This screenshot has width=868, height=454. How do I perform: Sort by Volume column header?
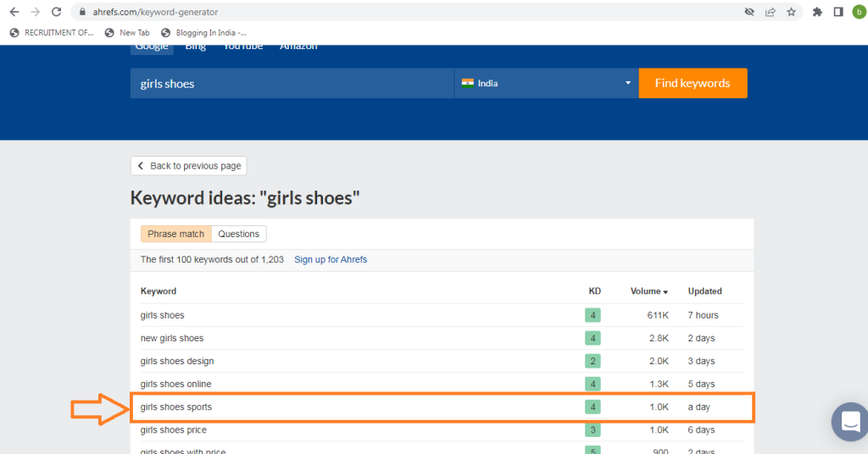pos(648,291)
